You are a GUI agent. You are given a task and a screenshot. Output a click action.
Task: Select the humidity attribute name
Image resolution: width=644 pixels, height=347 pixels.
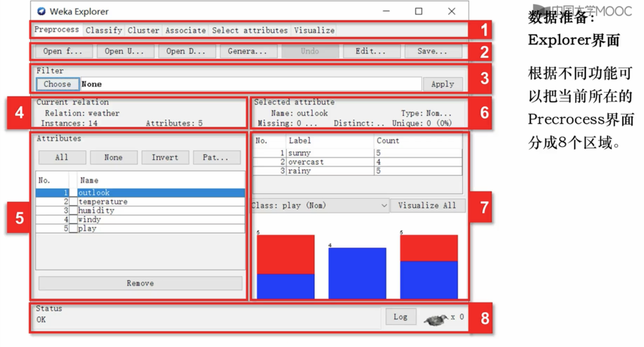coord(96,211)
